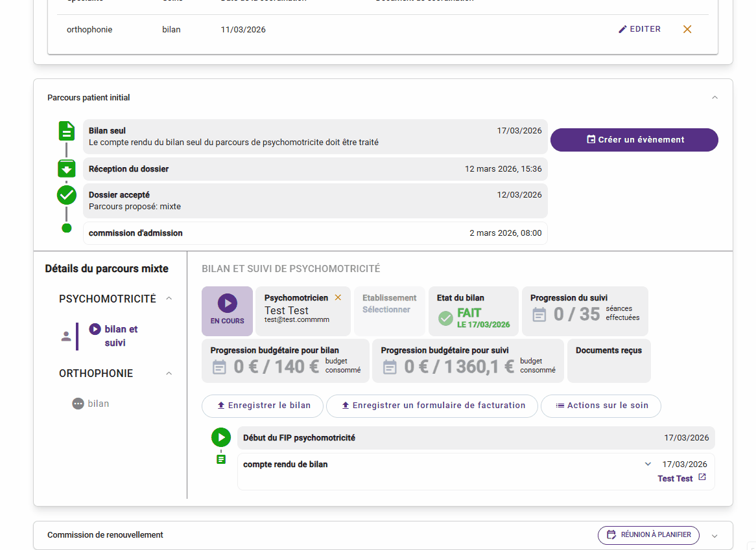Click the green compte rendu document icon
Screen dimensions: 756x550
click(x=221, y=459)
